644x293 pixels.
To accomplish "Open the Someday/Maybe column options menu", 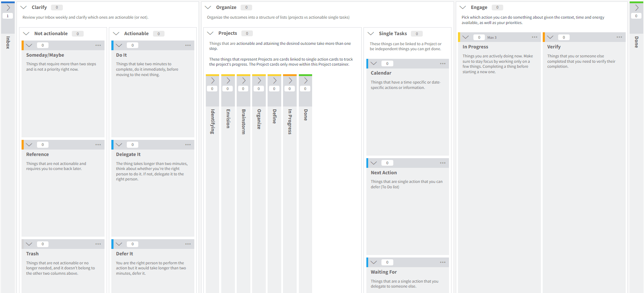I will point(98,45).
